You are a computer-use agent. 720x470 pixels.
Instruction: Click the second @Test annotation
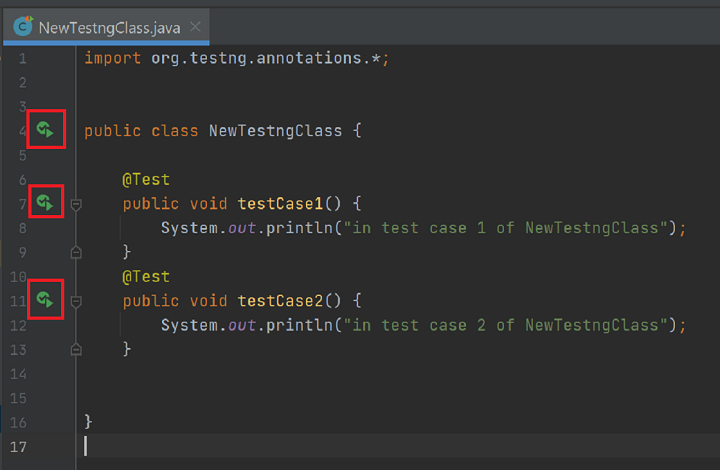[x=146, y=276]
